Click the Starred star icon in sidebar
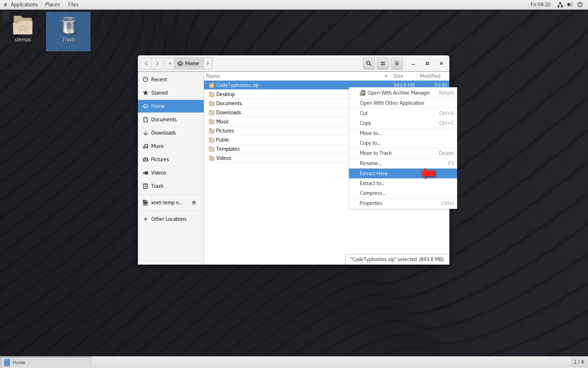The image size is (588, 368). 146,93
